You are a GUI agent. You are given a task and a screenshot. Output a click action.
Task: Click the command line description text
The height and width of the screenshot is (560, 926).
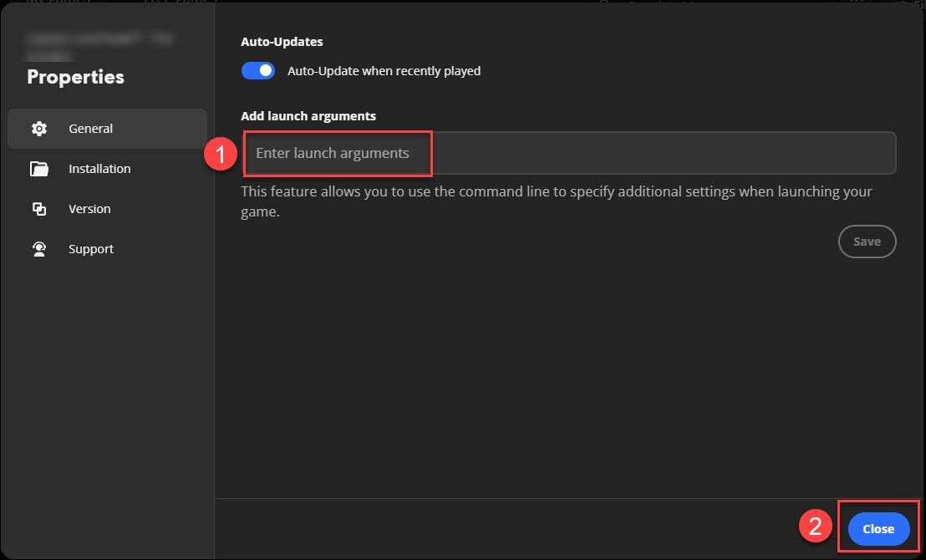[x=556, y=201]
